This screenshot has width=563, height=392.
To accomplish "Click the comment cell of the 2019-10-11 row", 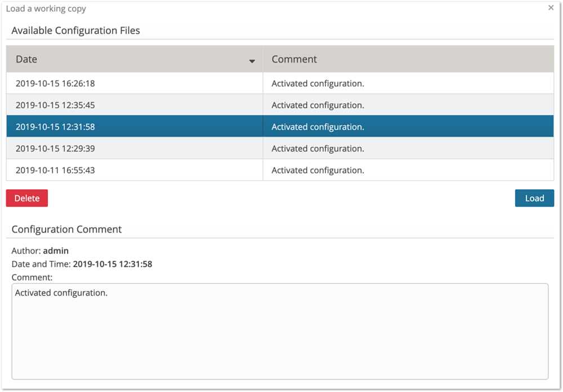I will pos(318,170).
